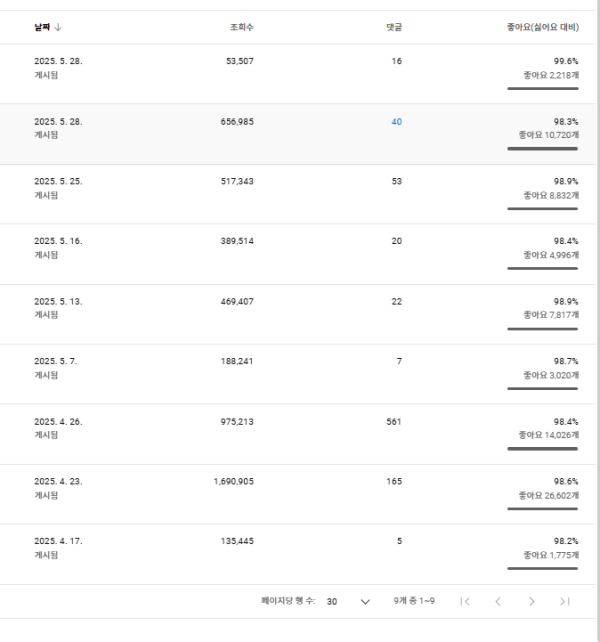Select the 2025. 4. 23. date cell
The width and height of the screenshot is (600, 642).
(58, 482)
